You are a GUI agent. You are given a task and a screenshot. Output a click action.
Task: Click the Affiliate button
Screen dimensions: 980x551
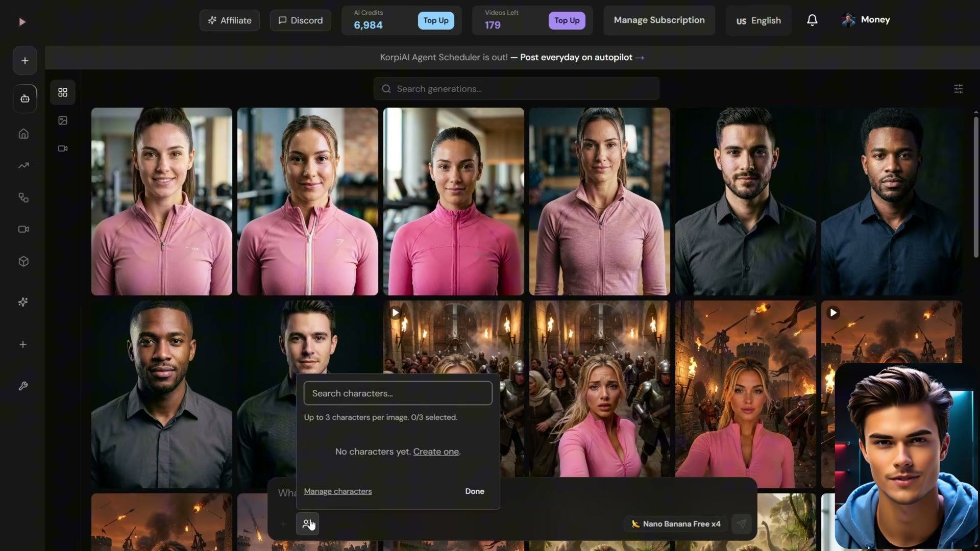point(230,20)
